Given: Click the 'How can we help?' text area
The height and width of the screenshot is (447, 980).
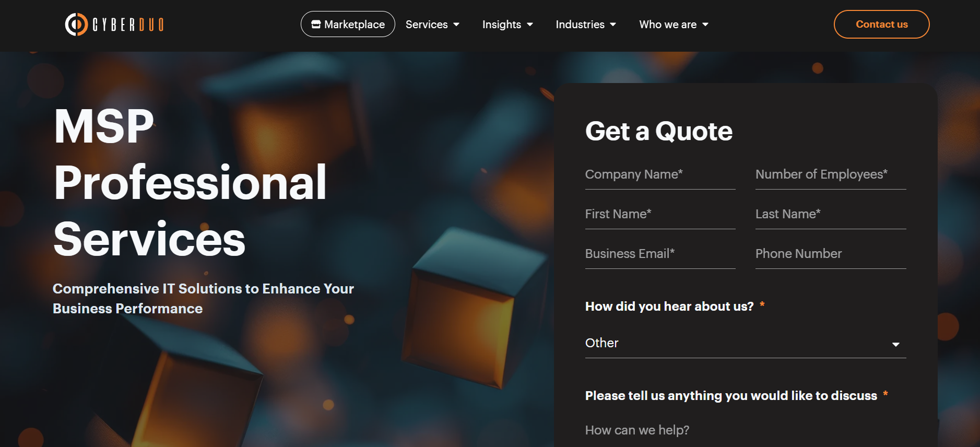Looking at the screenshot, I should pyautogui.click(x=746, y=430).
